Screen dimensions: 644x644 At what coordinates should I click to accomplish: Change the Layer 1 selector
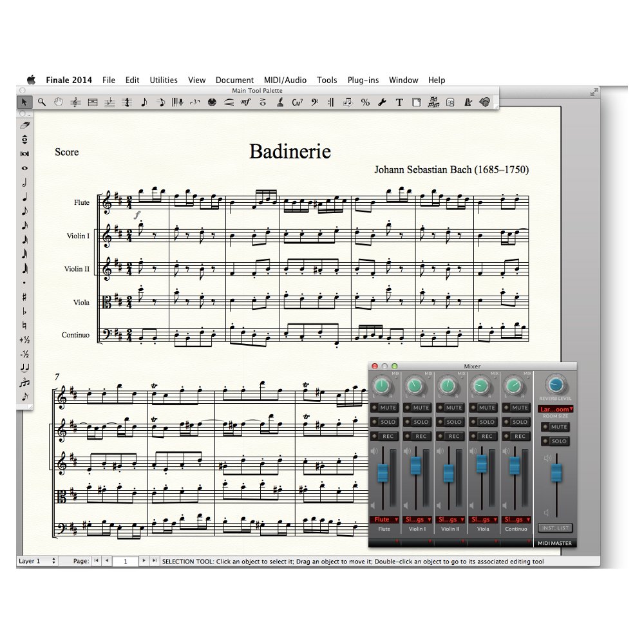click(37, 561)
